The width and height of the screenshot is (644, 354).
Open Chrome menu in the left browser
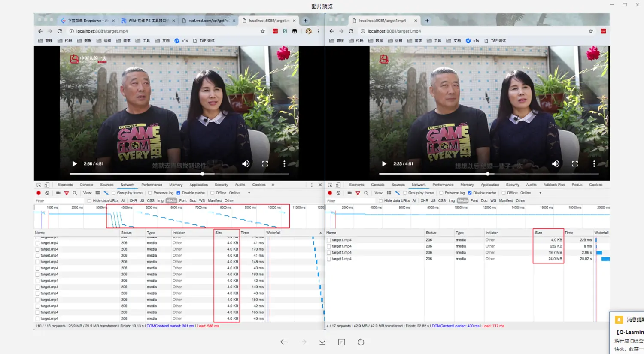(x=318, y=31)
